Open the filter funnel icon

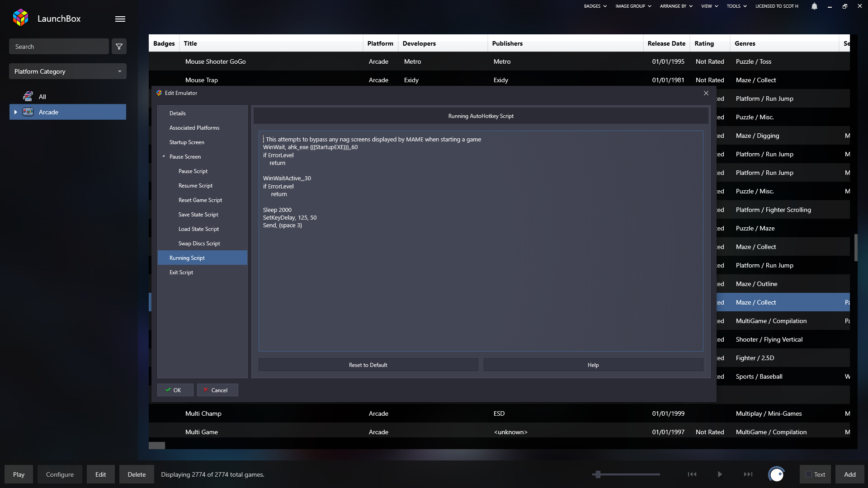tap(119, 47)
